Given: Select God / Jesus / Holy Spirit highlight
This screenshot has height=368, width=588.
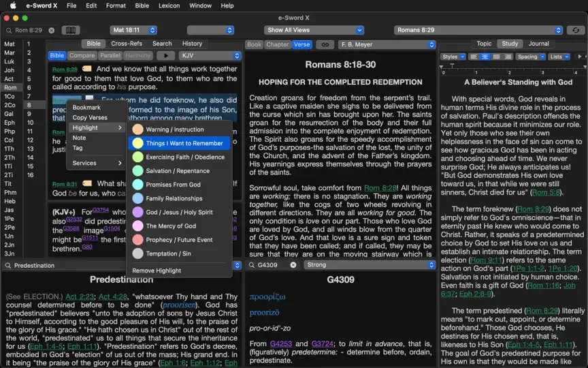Looking at the screenshot, I should 179,212.
